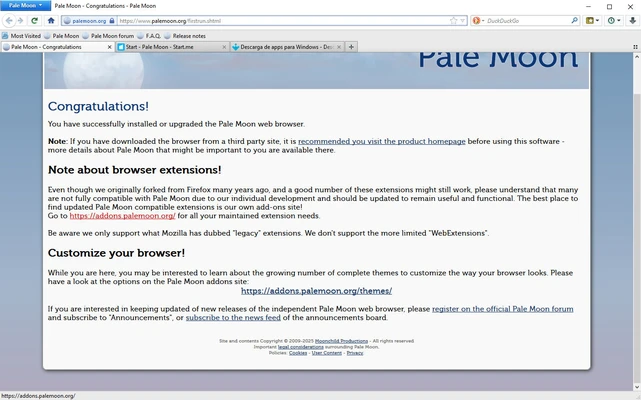The image size is (641, 400).
Task: Click the DuckDuckGo search engine icon
Action: [476, 20]
